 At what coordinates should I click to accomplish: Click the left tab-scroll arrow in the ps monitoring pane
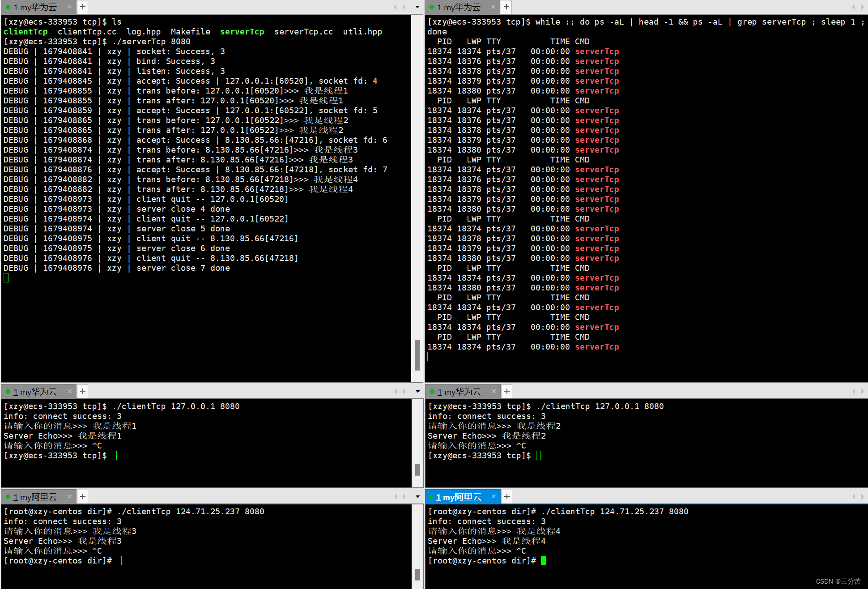click(853, 7)
